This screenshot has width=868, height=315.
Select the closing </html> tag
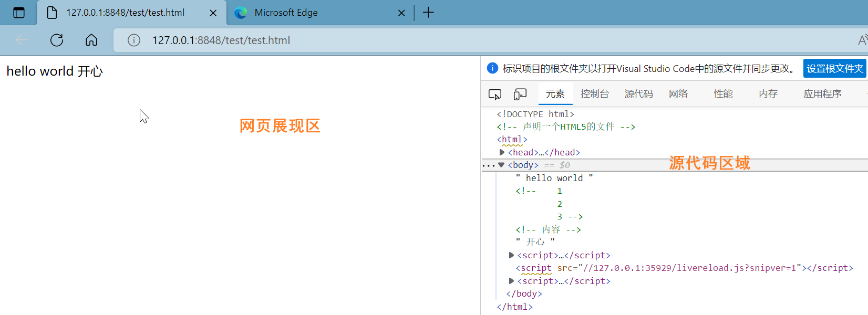[x=515, y=307]
